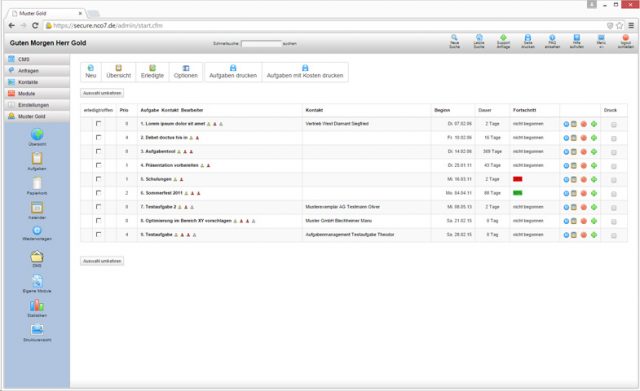Click Aufgaben drucken button
The image size is (640, 391).
click(233, 72)
